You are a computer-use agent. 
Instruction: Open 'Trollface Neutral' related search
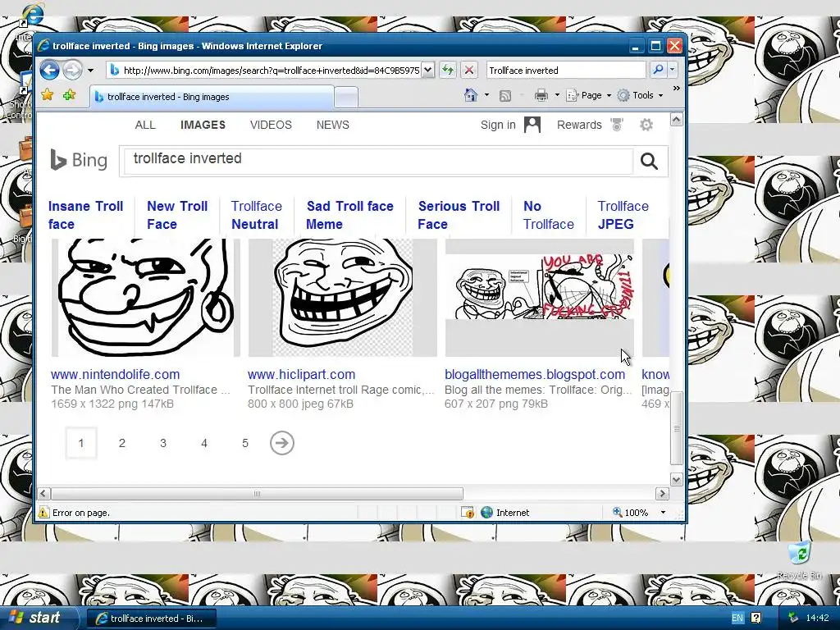[x=256, y=215]
